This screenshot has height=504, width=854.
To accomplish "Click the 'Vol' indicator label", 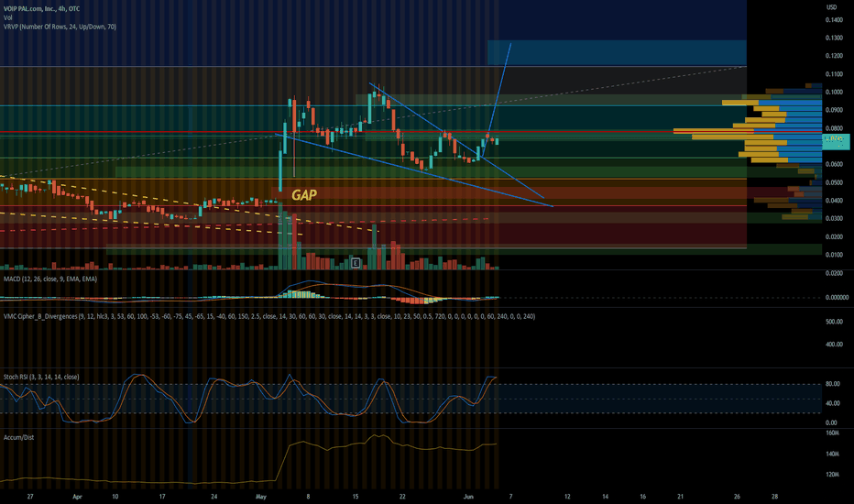I will [x=7, y=17].
